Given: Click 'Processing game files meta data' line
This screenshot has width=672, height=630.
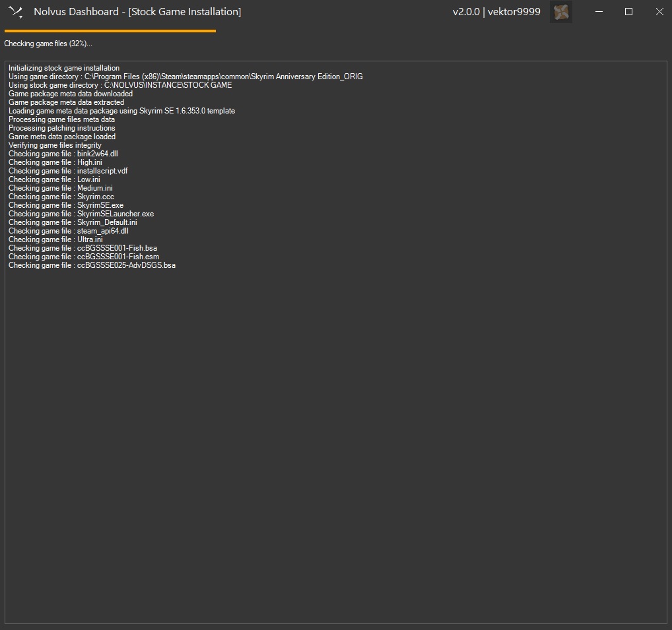Looking at the screenshot, I should point(61,119).
